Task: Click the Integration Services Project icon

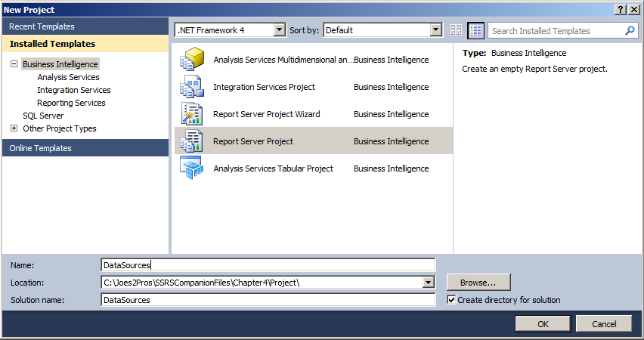Action: (x=192, y=87)
